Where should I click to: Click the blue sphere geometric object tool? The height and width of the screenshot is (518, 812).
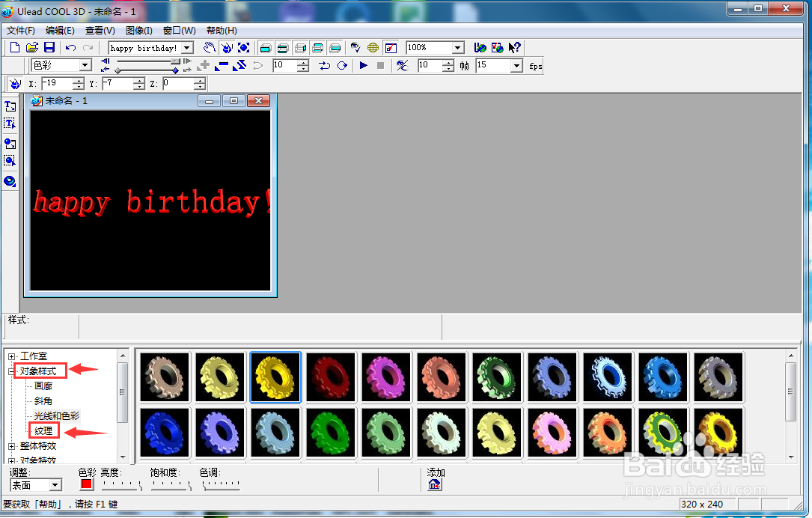click(10, 181)
